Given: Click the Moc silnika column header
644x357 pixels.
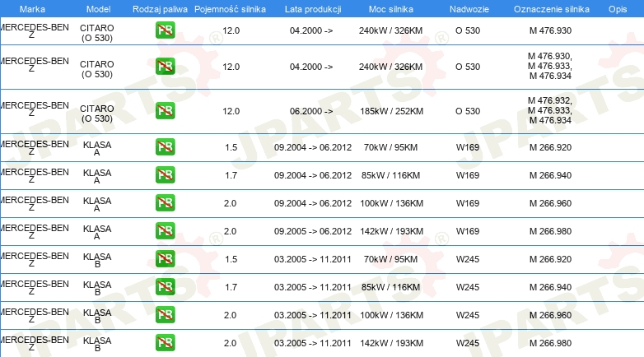Looking at the screenshot, I should point(391,9).
